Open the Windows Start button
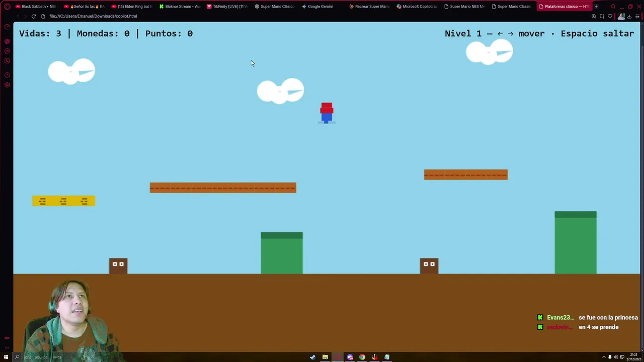 6,357
